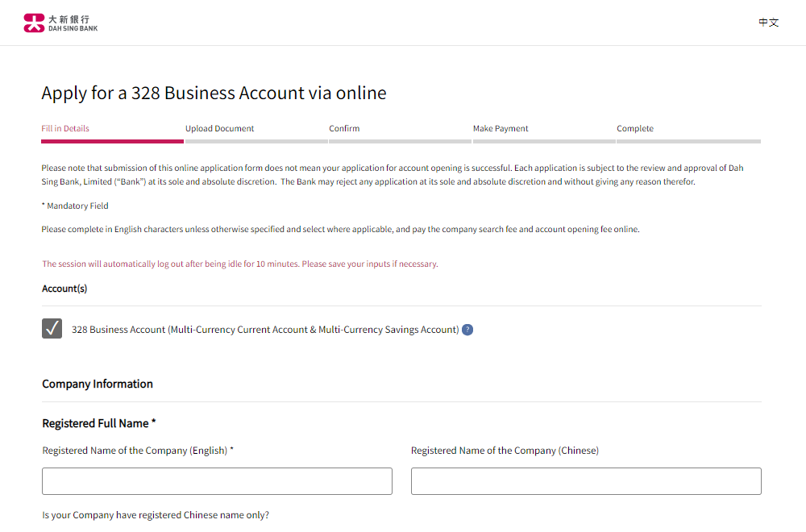
Task: Click the grey progress segment under Upload Document
Action: coord(256,141)
